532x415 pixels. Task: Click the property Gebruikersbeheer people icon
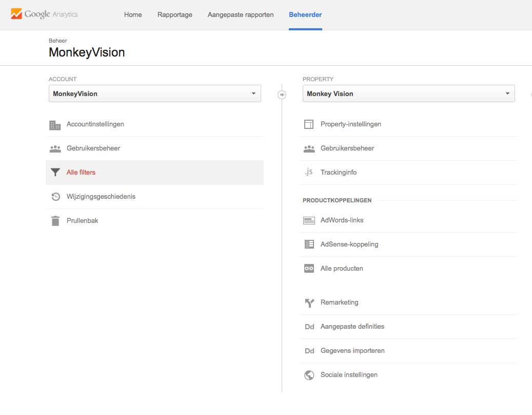pyautogui.click(x=309, y=149)
